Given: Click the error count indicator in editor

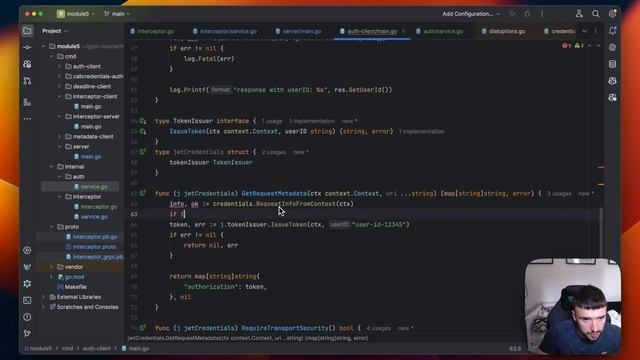Looking at the screenshot, I should [566, 45].
